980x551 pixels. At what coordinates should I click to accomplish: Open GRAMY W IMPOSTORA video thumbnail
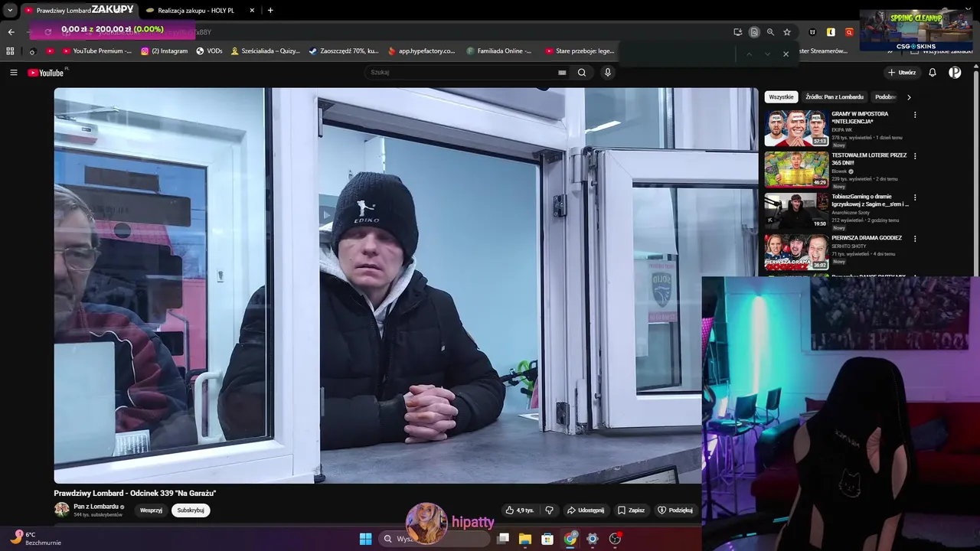point(796,129)
